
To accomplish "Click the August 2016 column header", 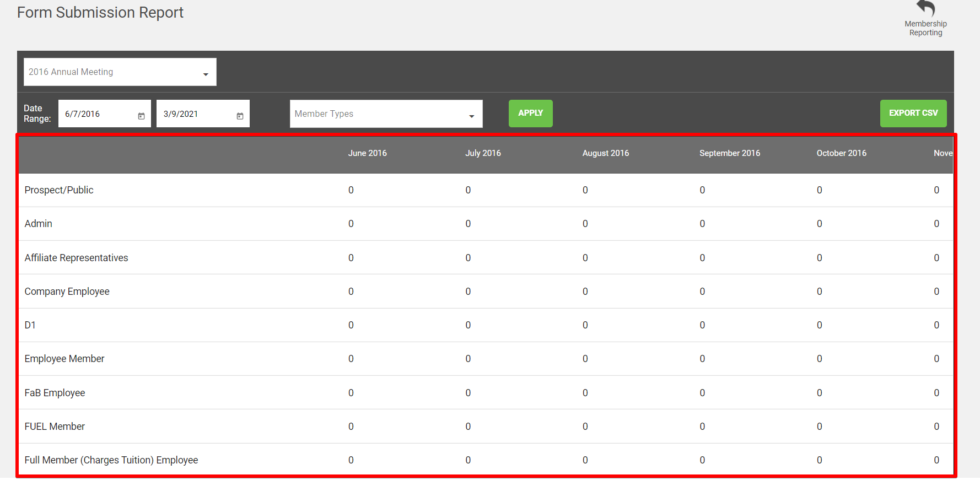I will coord(606,153).
